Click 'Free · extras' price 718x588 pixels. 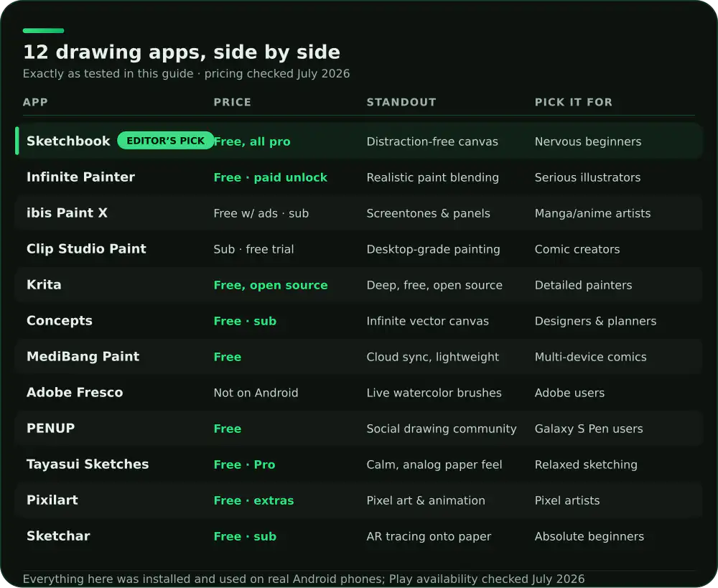tap(253, 500)
